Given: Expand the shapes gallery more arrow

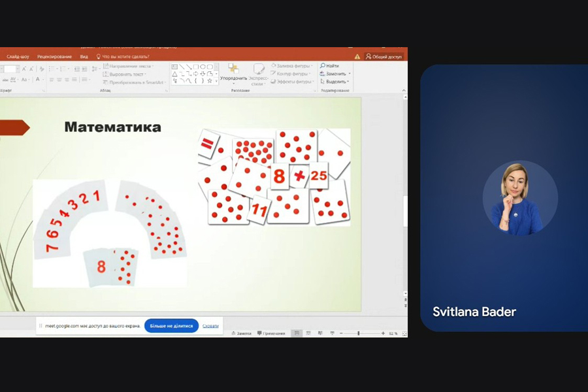Looking at the screenshot, I should coord(216,80).
